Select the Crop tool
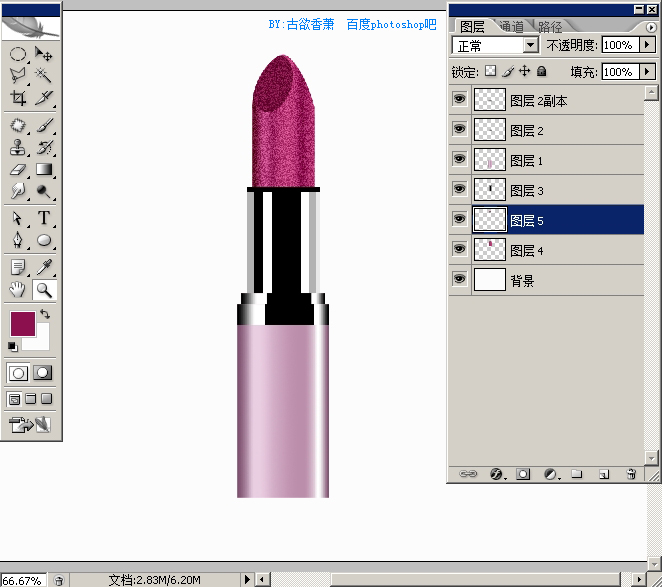 tap(17, 98)
